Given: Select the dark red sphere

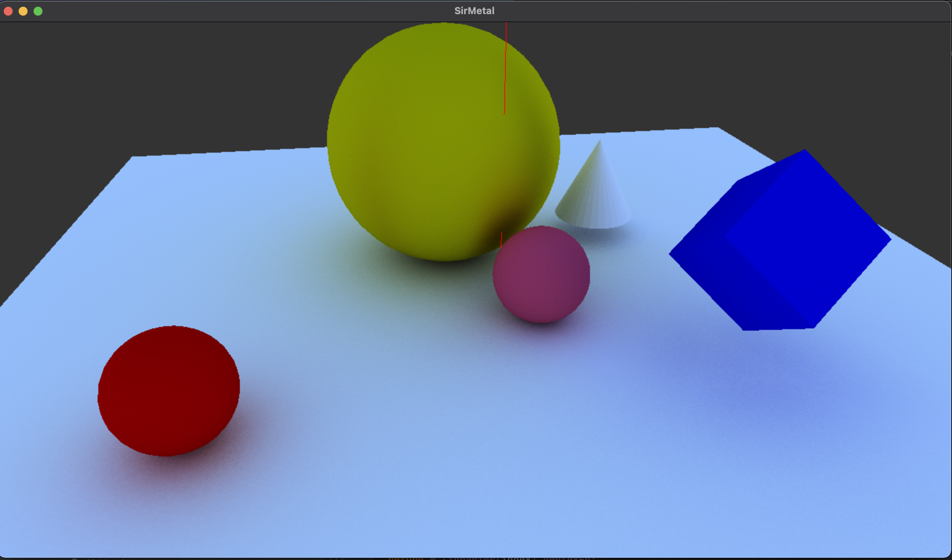Looking at the screenshot, I should 168,391.
